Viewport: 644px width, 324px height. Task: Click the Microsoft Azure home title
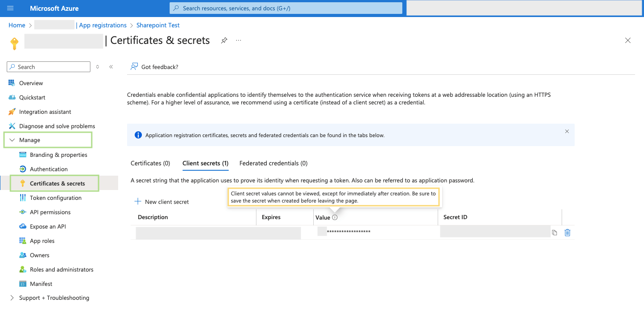coord(54,8)
